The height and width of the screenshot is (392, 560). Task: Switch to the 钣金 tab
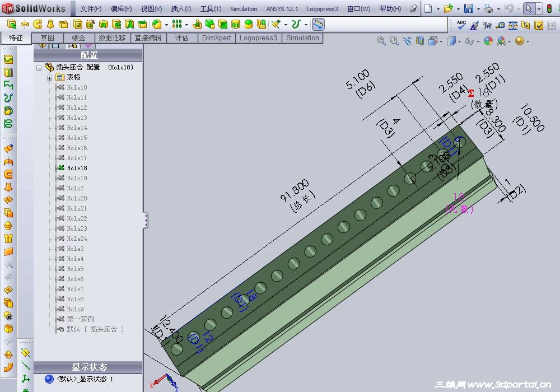pos(78,38)
